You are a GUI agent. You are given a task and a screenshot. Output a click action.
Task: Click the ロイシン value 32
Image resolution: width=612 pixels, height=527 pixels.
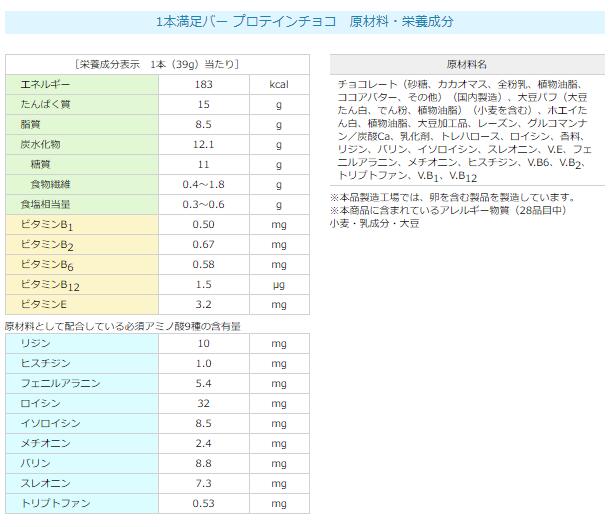click(203, 403)
